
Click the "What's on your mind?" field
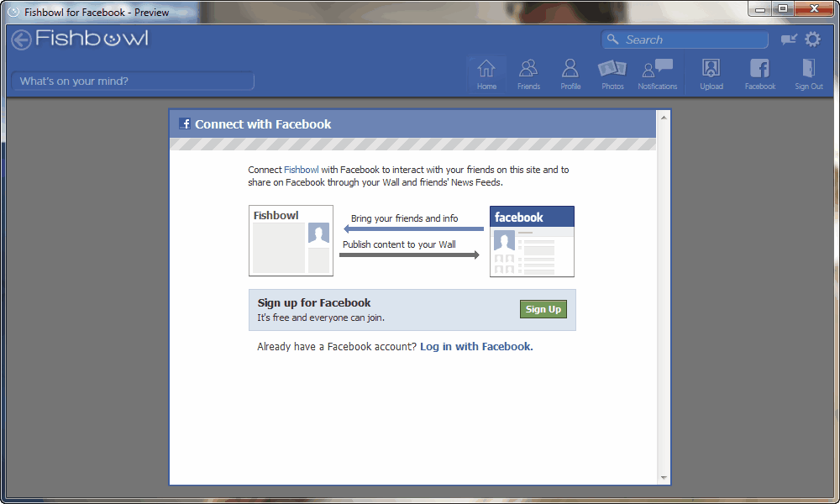(x=133, y=81)
